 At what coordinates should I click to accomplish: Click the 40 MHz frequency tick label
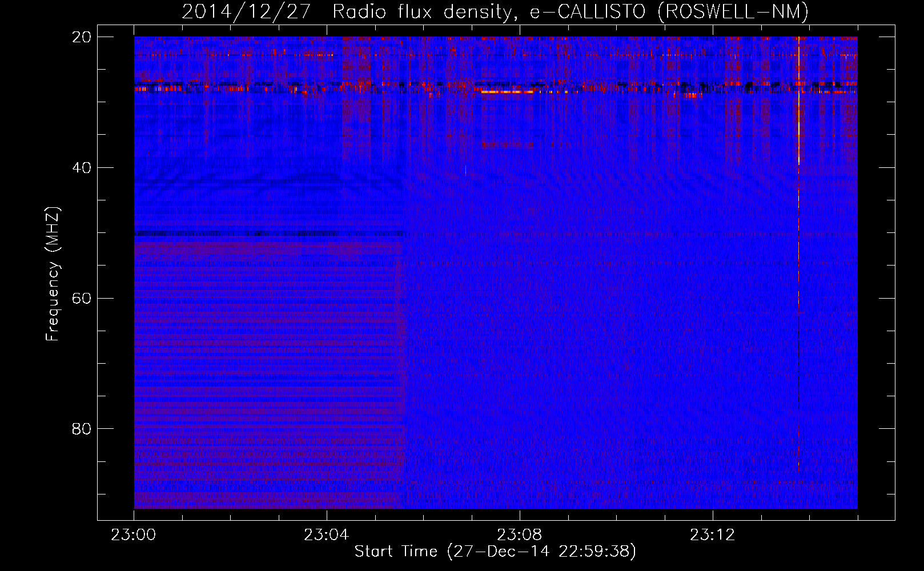coord(82,168)
